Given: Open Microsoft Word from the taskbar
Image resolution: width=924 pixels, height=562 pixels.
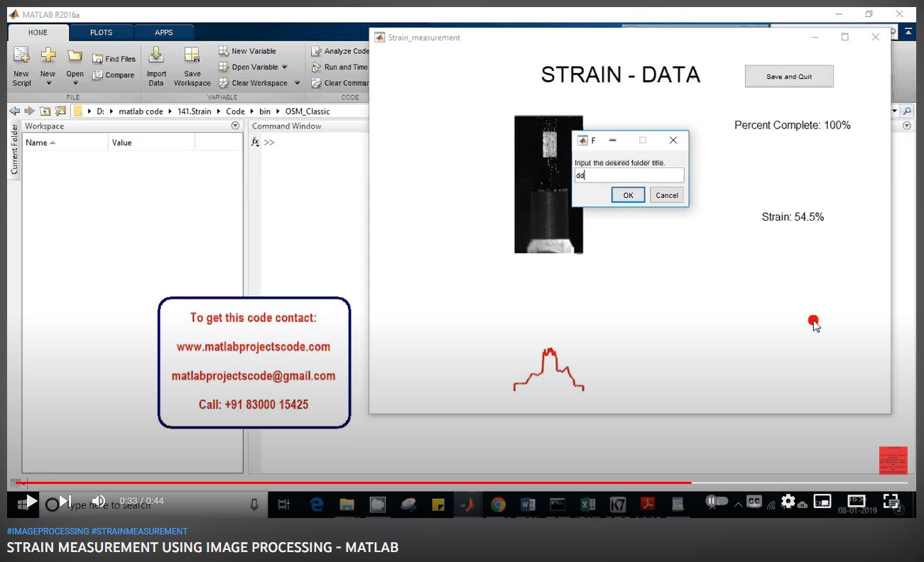Looking at the screenshot, I should (x=528, y=505).
